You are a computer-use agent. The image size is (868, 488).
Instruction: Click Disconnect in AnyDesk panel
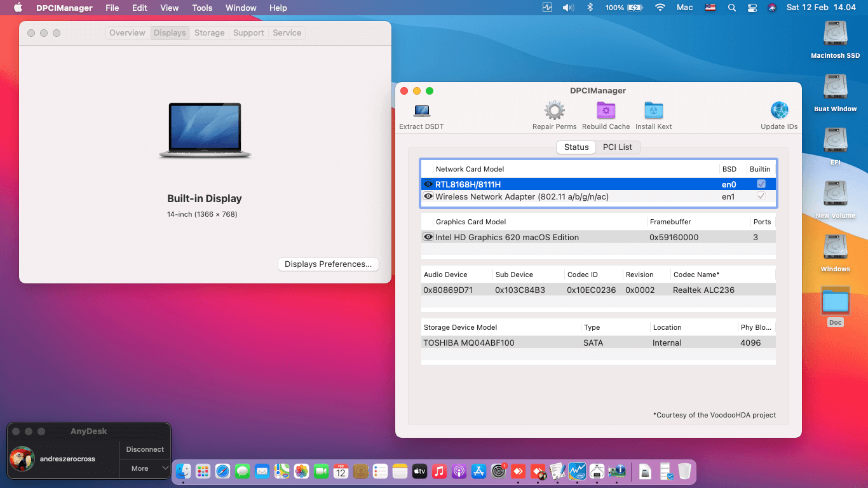coord(145,449)
